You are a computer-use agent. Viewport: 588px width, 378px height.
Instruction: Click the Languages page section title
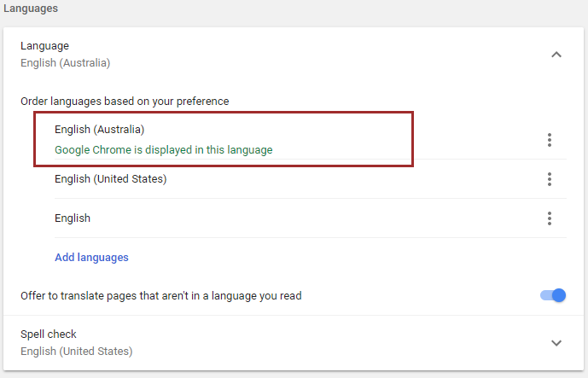point(31,9)
